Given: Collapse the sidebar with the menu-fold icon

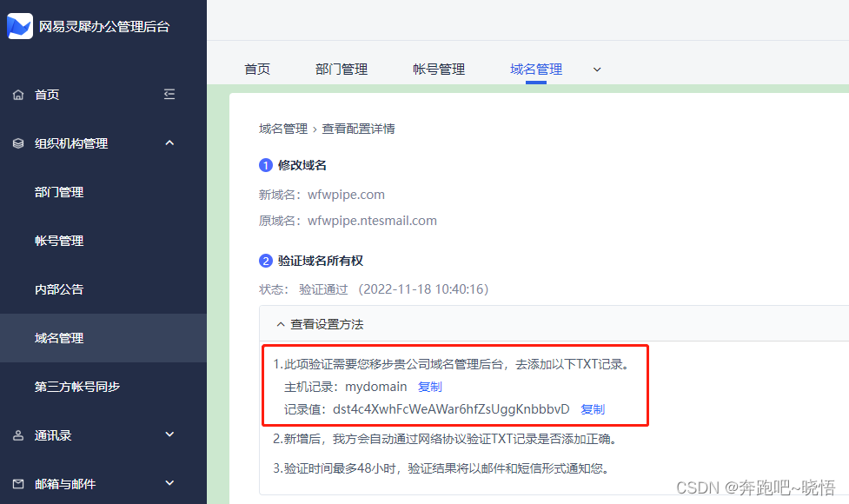Looking at the screenshot, I should pyautogui.click(x=169, y=94).
